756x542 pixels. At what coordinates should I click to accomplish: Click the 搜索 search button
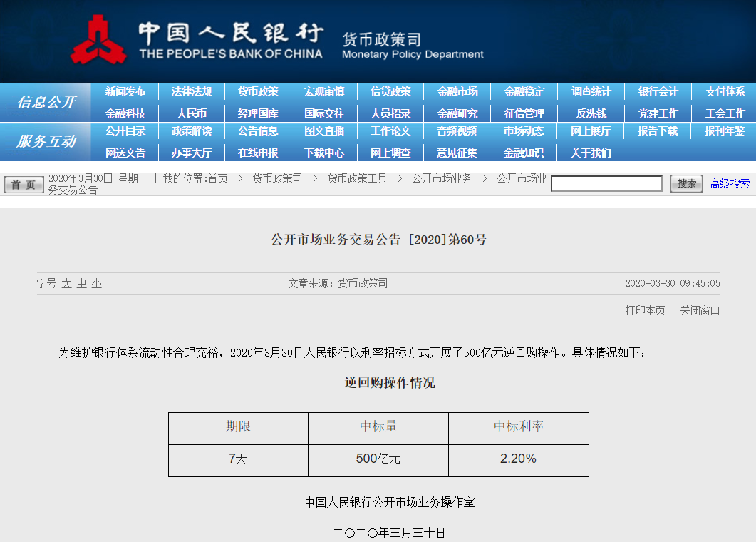click(x=686, y=184)
